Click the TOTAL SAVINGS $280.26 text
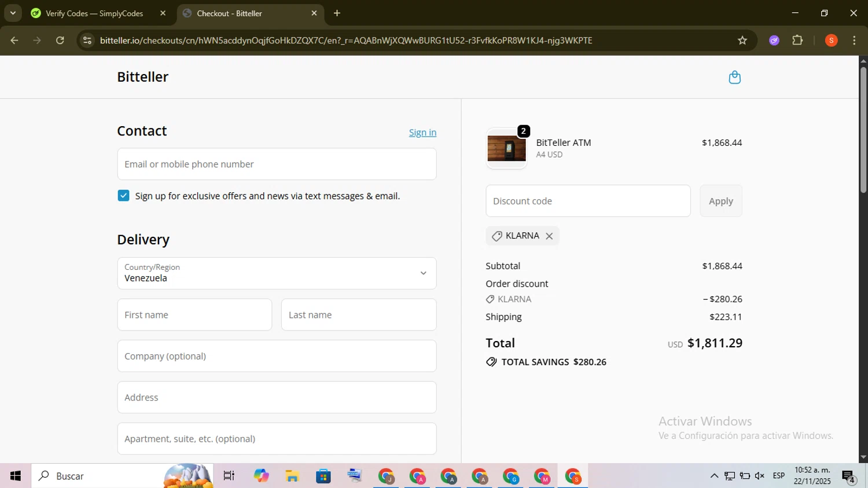This screenshot has height=488, width=868. [x=554, y=362]
